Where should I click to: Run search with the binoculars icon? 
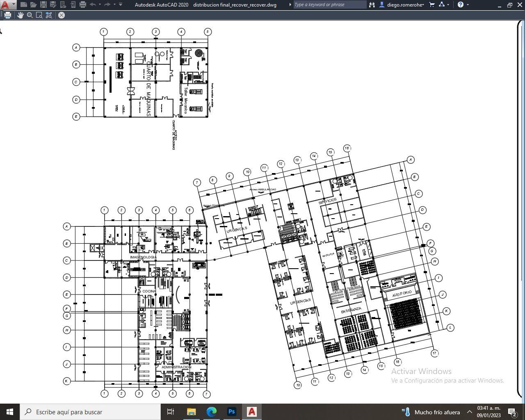372,5
